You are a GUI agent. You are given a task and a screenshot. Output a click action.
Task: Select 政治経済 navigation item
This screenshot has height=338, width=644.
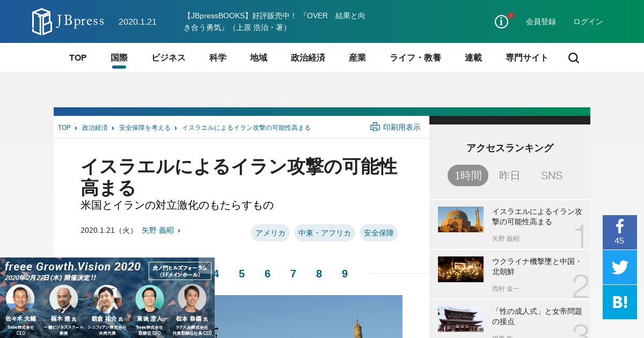coord(308,58)
